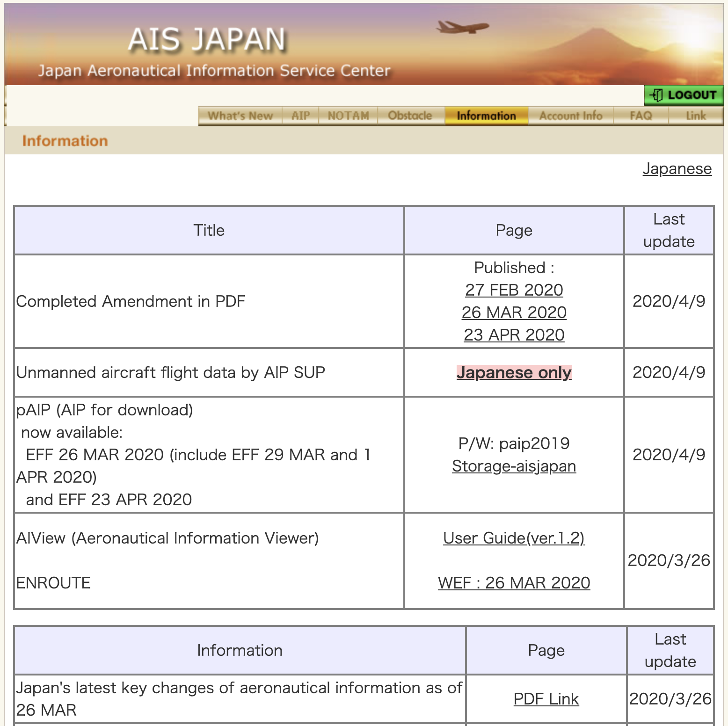Click the Last update header in first table
The height and width of the screenshot is (726, 728).
point(669,230)
